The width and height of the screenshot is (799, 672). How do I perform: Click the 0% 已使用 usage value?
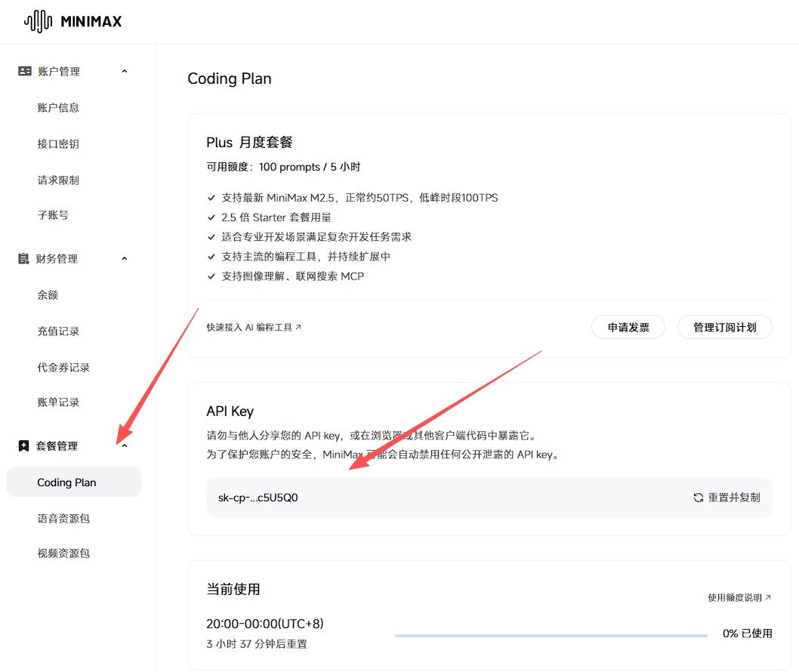tap(747, 633)
